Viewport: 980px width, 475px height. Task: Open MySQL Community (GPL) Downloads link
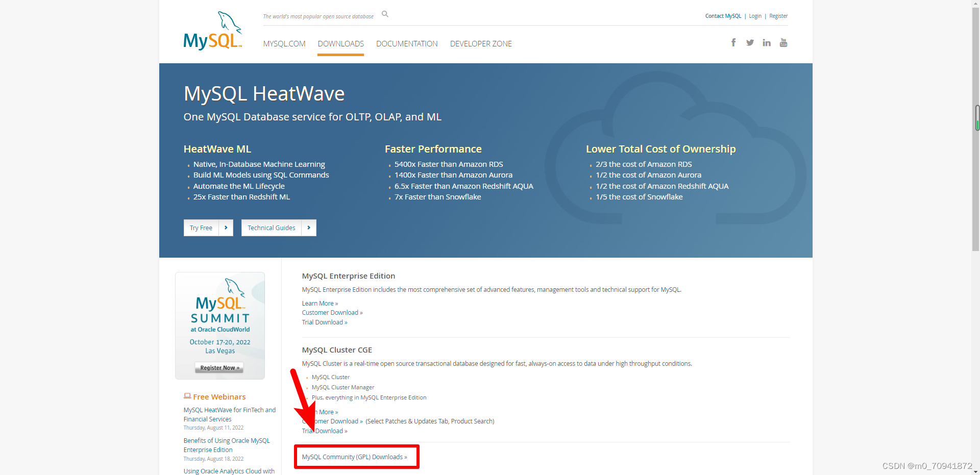coord(355,457)
